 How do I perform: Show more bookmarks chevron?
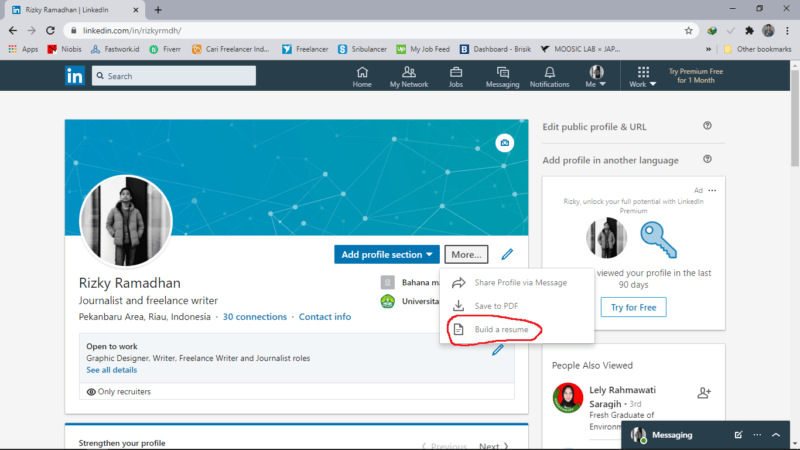tap(708, 49)
